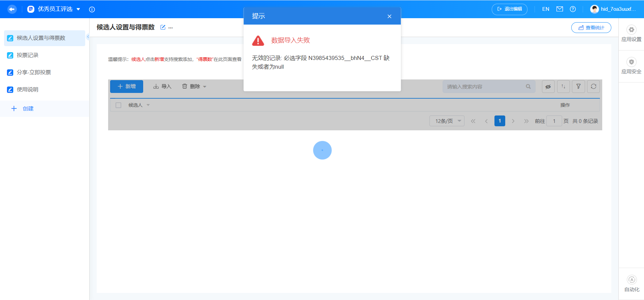The height and width of the screenshot is (300, 644).
Task: Click the 操作 column header
Action: click(x=565, y=105)
